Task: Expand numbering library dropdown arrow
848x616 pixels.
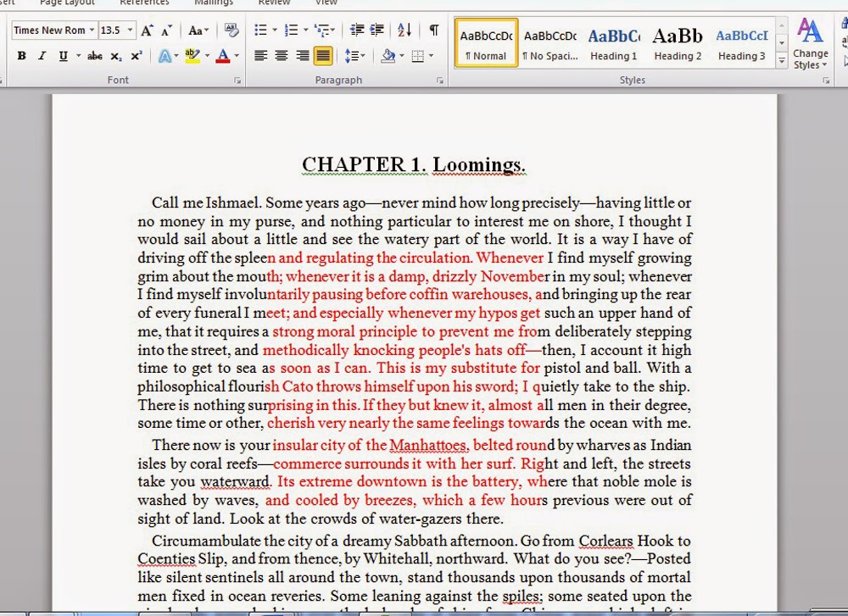Action: (305, 30)
